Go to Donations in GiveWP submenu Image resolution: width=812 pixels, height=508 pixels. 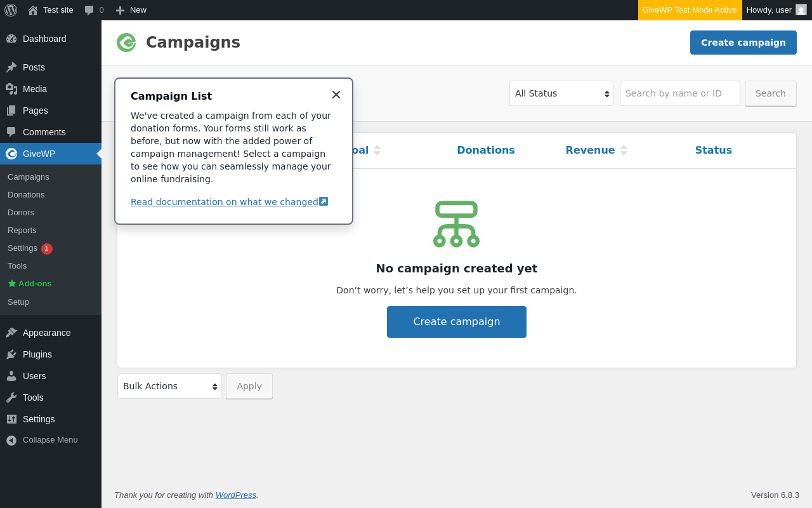tap(26, 195)
